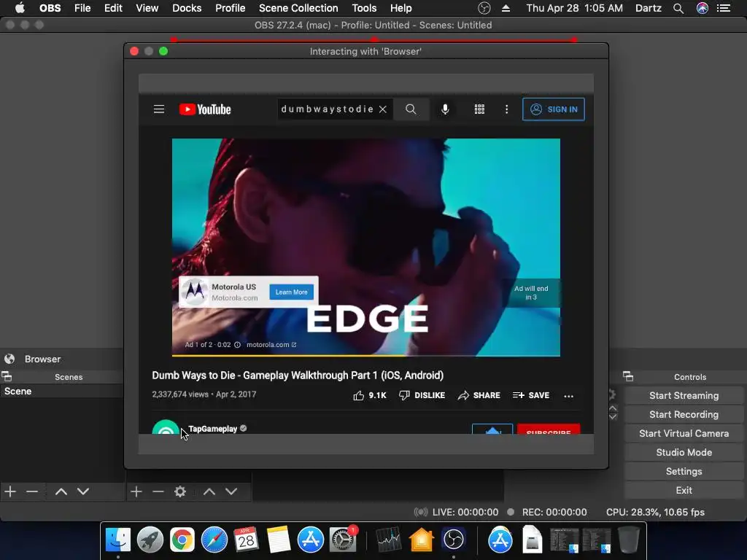Open System Preferences from the Dock
The image size is (747, 560).
(x=343, y=540)
